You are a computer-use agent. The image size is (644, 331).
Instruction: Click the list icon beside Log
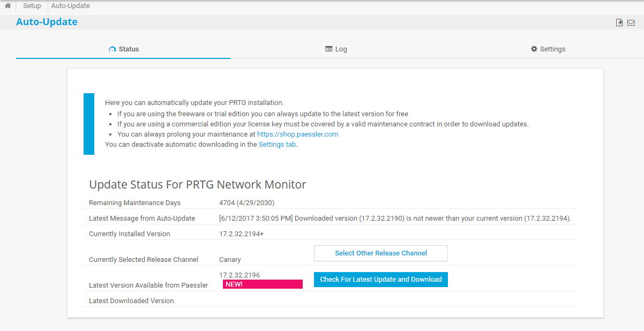click(329, 49)
